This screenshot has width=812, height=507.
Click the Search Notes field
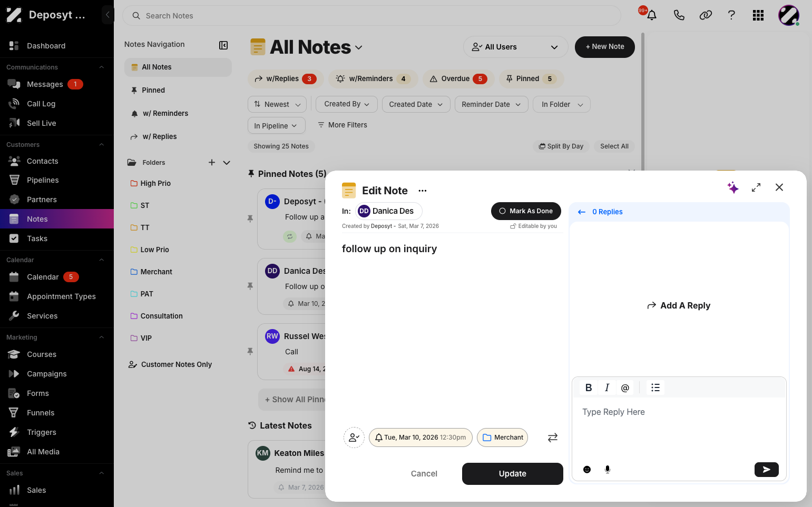pyautogui.click(x=371, y=16)
